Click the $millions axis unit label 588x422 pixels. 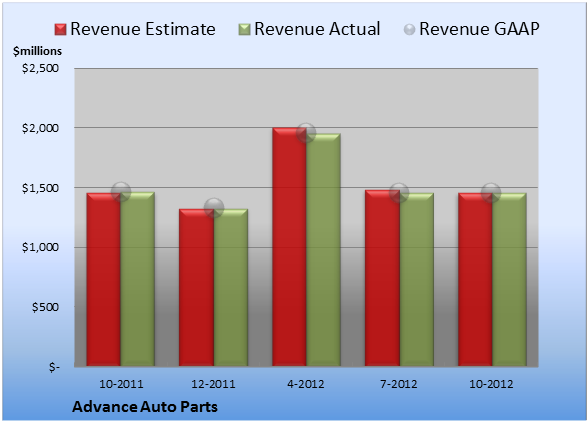(x=38, y=51)
